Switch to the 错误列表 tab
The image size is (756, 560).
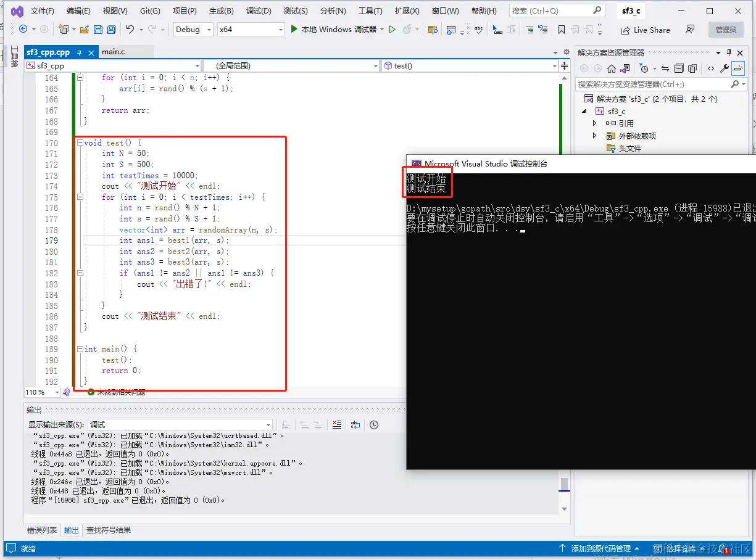coord(42,530)
